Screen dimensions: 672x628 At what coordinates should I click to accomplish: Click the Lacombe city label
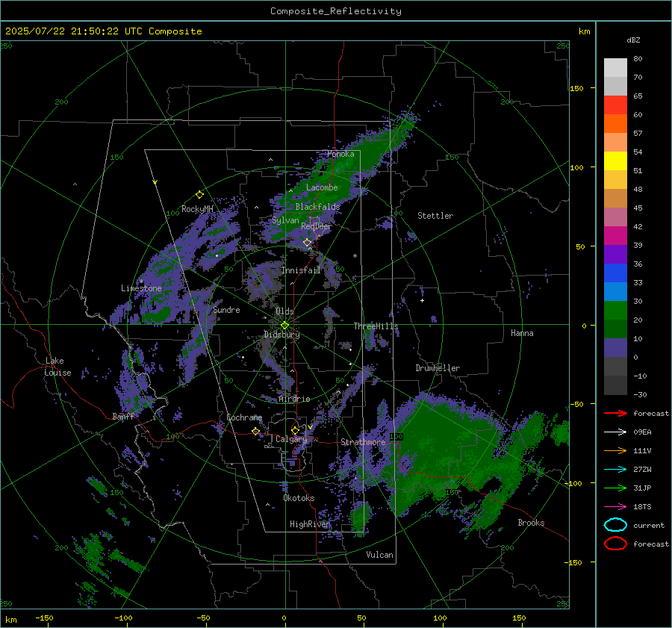[322, 187]
